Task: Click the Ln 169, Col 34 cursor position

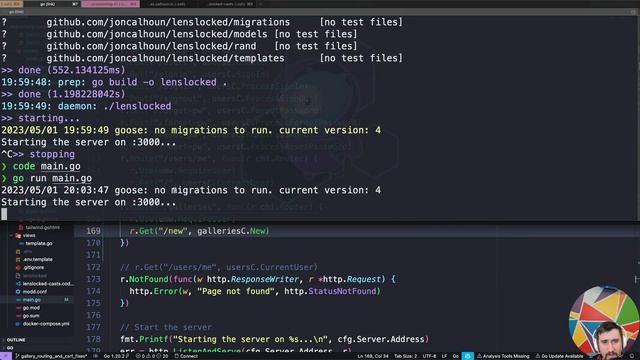Action: (x=373, y=356)
